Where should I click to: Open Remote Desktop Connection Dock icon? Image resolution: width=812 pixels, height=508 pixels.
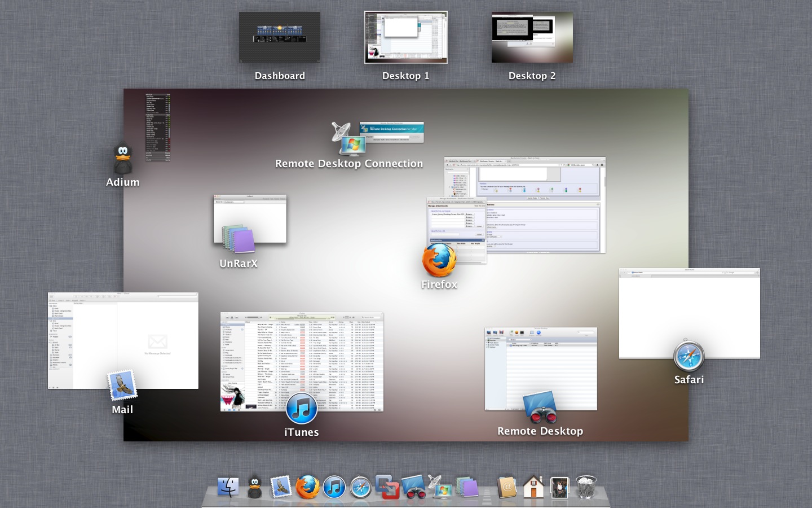pos(440,487)
